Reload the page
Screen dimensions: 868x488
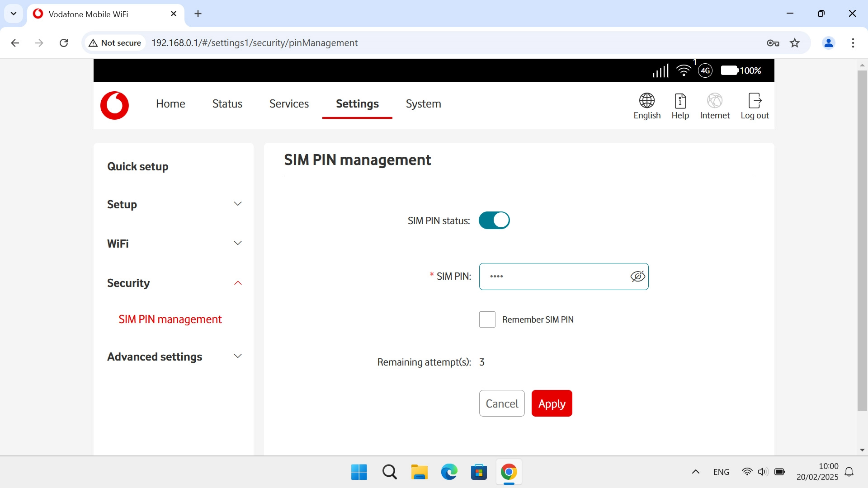pos(64,43)
